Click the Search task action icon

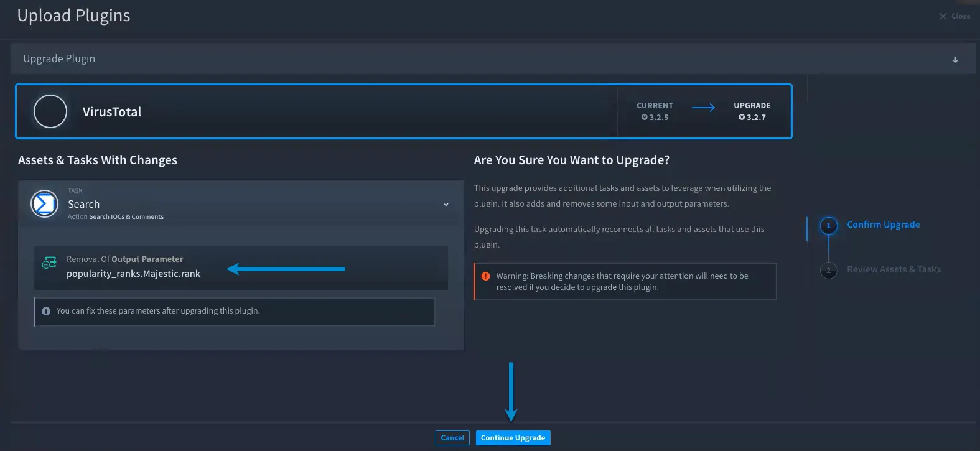pos(45,203)
